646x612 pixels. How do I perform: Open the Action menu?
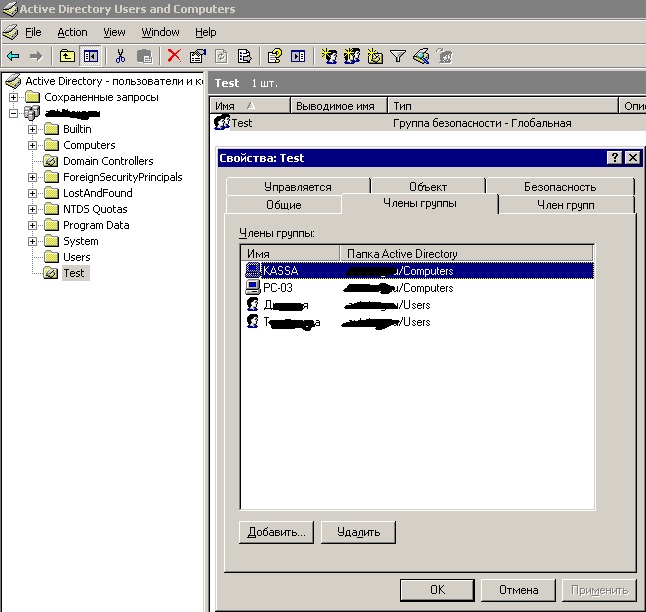point(72,32)
